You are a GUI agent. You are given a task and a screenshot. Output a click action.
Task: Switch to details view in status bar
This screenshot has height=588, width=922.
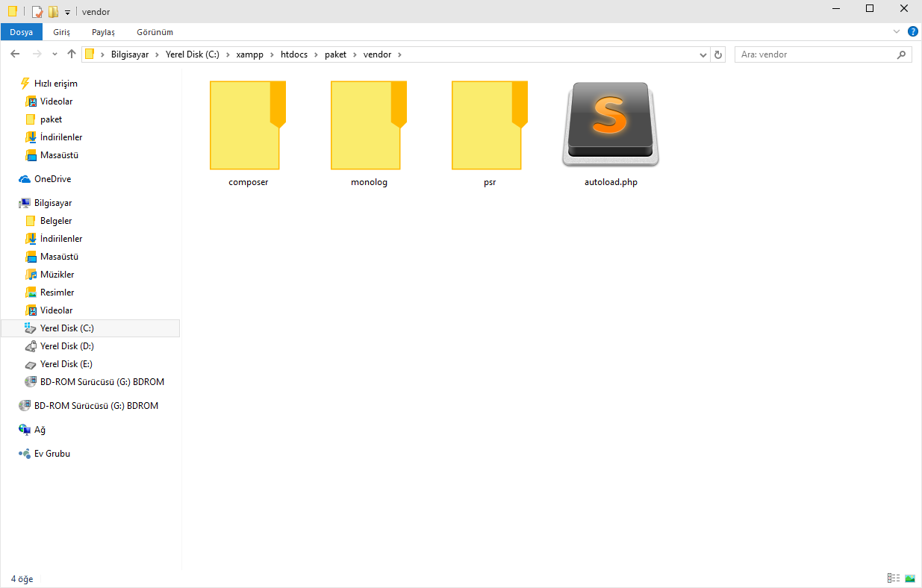point(893,578)
